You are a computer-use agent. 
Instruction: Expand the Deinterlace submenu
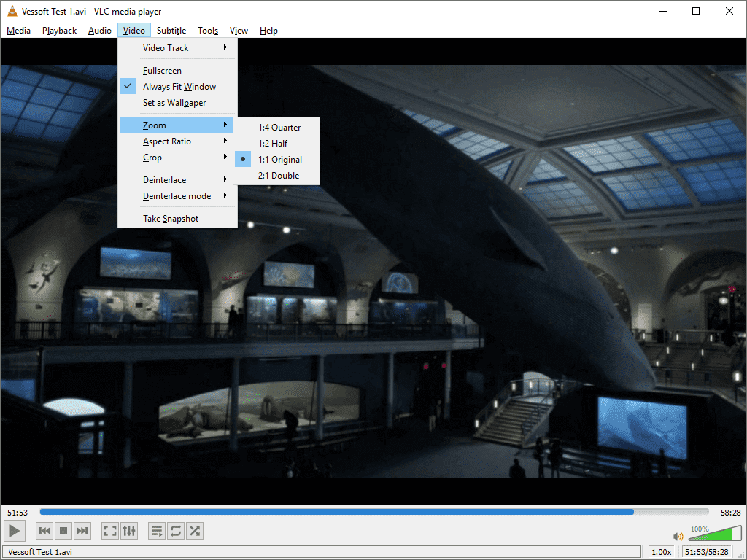tap(177, 180)
